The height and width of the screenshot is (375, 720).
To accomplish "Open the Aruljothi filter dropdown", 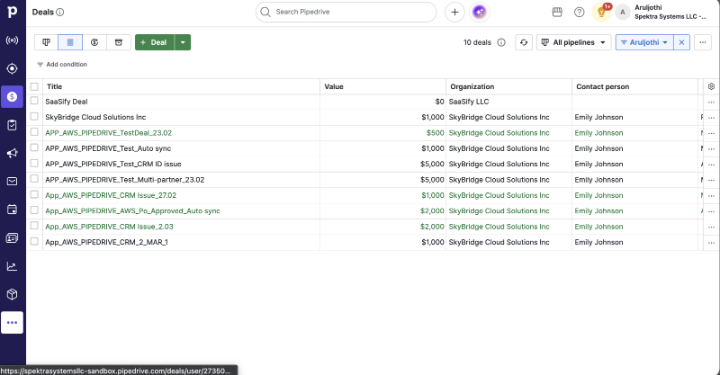I will tap(644, 42).
